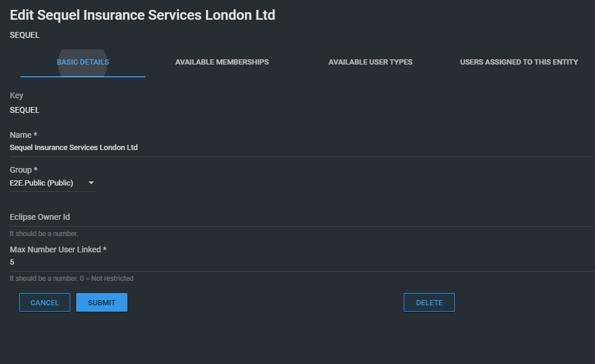Screen dimensions: 595x364
Task: Click the Group dropdown arrow icon
Action: (91, 183)
